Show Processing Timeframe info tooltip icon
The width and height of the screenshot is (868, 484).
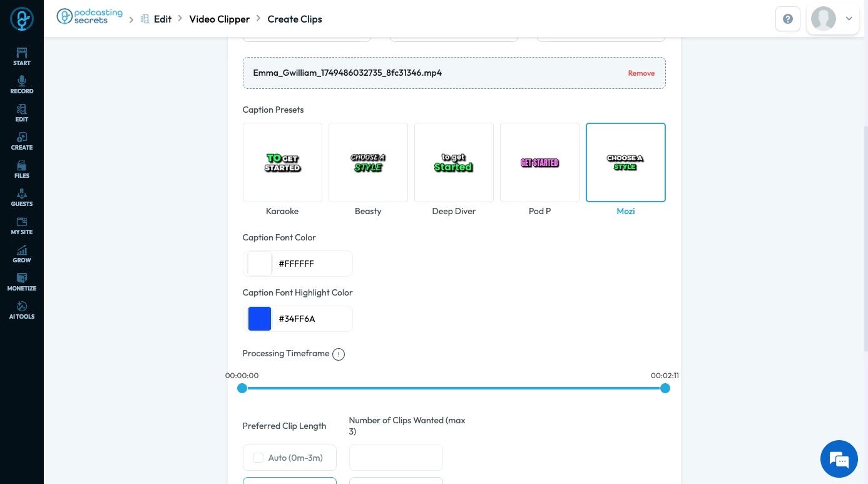(339, 354)
